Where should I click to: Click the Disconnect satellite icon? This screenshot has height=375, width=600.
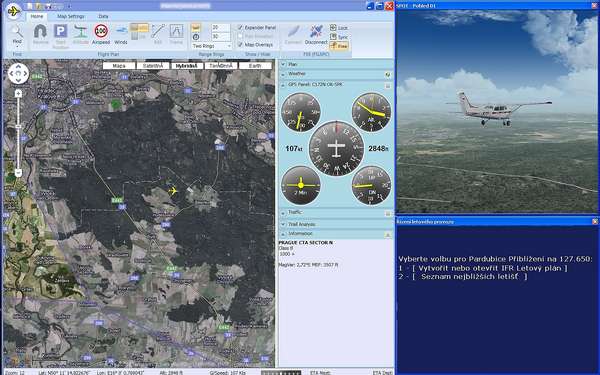click(x=316, y=34)
